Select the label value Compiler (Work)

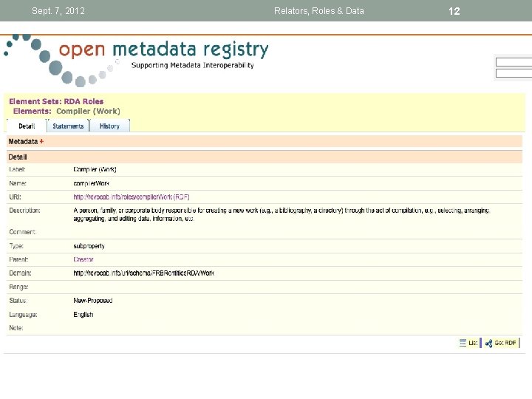point(95,169)
